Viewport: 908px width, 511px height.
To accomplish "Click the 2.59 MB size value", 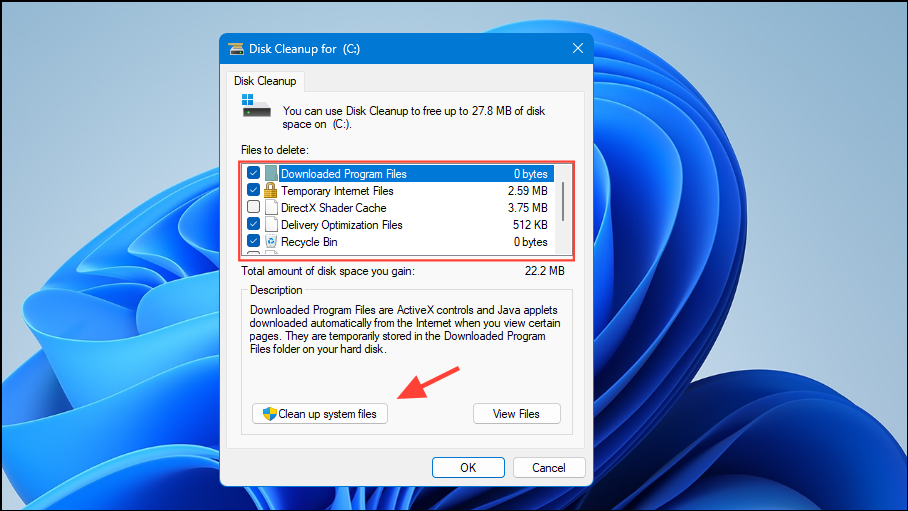I will pyautogui.click(x=528, y=191).
